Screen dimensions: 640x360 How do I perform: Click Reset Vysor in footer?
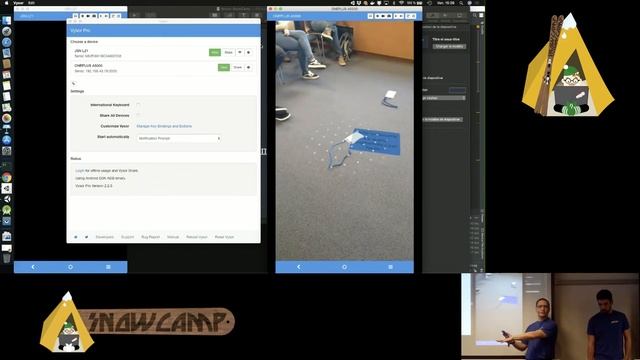click(224, 237)
